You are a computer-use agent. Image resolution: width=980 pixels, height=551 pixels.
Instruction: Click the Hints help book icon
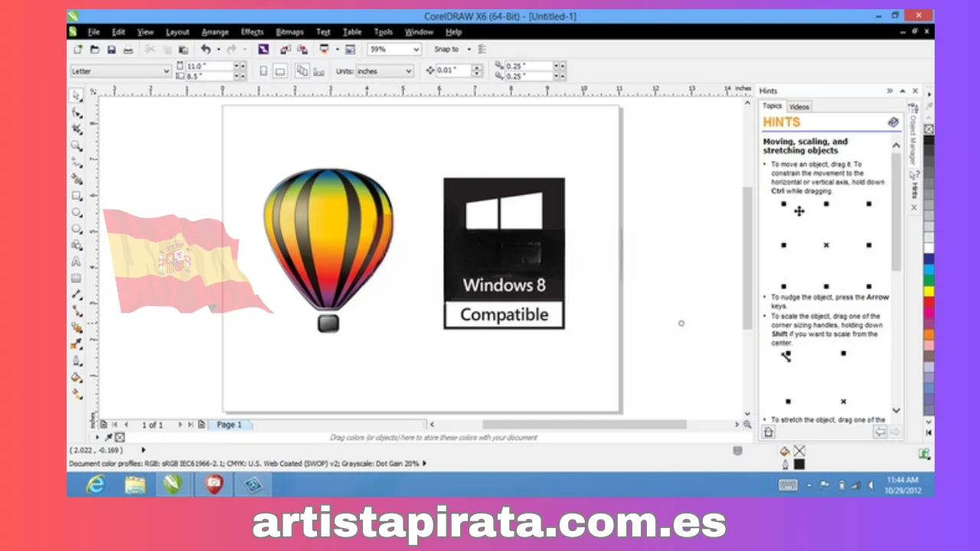(x=893, y=122)
